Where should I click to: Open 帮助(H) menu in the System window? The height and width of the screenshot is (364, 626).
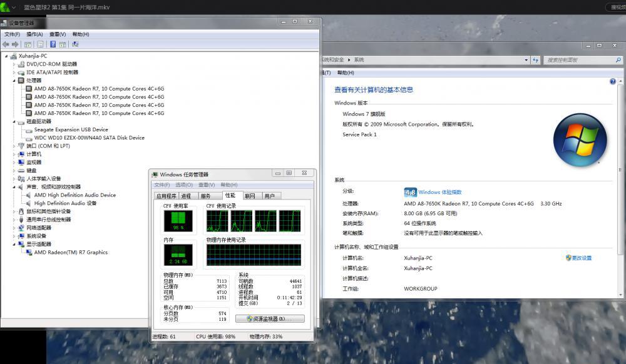point(346,73)
